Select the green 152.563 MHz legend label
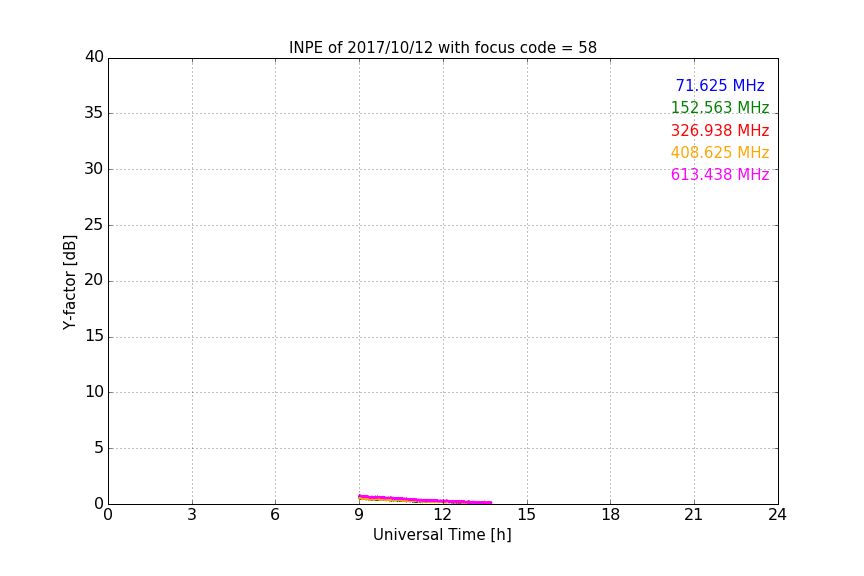This screenshot has width=864, height=576. pyautogui.click(x=720, y=108)
